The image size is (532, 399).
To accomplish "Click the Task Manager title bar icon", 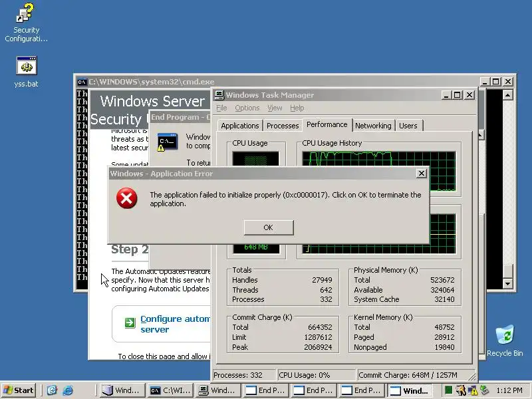I will tap(219, 95).
